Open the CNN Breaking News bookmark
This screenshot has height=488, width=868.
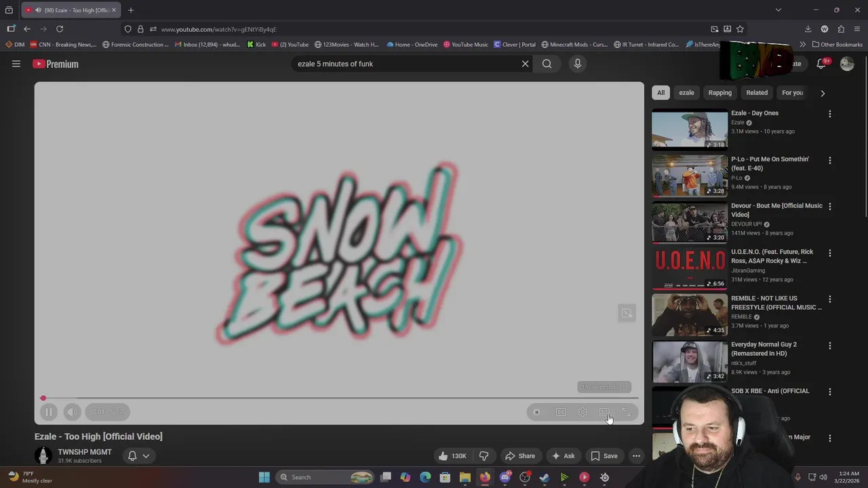pos(63,45)
